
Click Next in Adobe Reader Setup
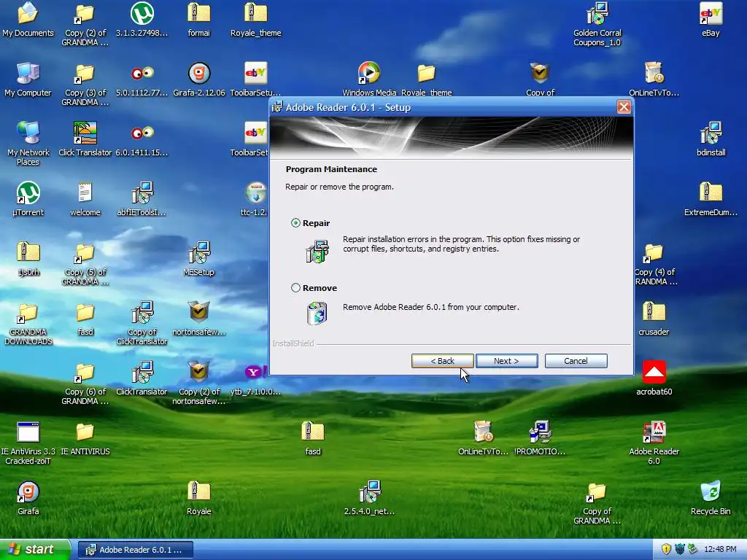click(x=506, y=361)
